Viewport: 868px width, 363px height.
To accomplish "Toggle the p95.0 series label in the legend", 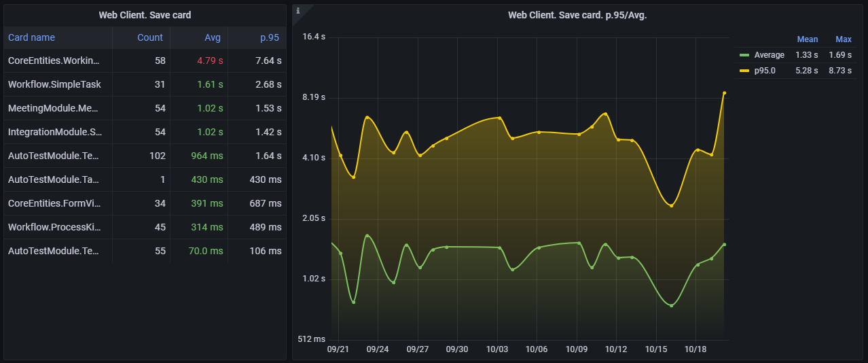I will coord(765,71).
